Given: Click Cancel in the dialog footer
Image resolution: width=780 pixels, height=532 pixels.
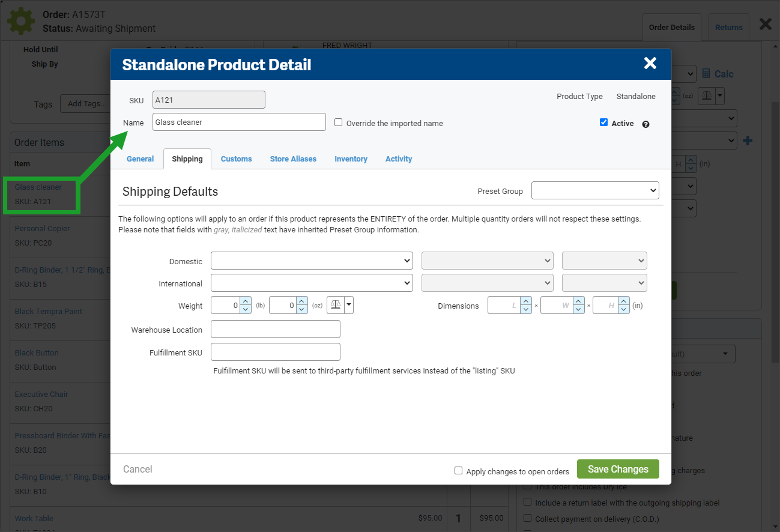Looking at the screenshot, I should (138, 469).
